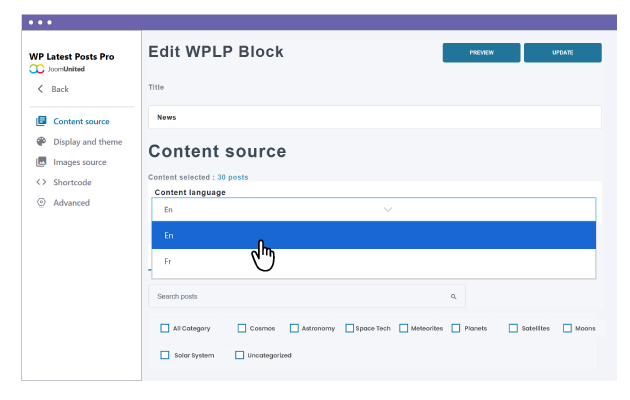
Task: Click the Update button
Action: (562, 53)
